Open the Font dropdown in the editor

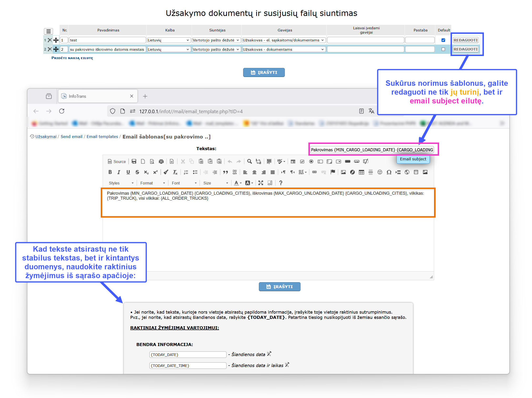(x=184, y=183)
